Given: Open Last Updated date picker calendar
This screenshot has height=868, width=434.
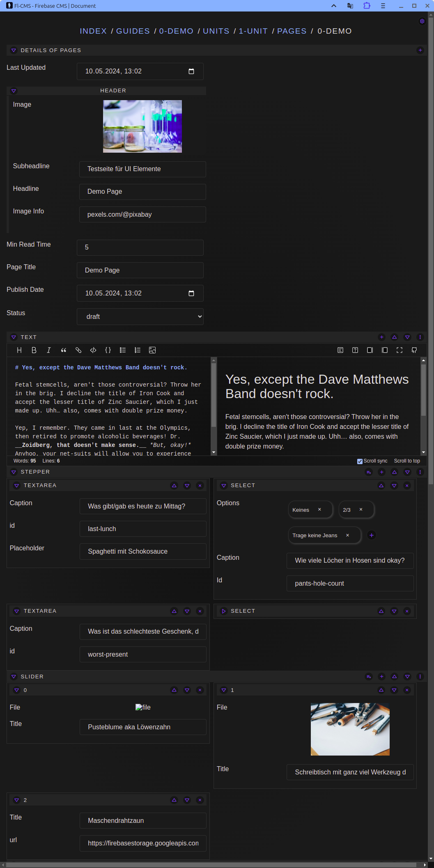Looking at the screenshot, I should tap(191, 71).
